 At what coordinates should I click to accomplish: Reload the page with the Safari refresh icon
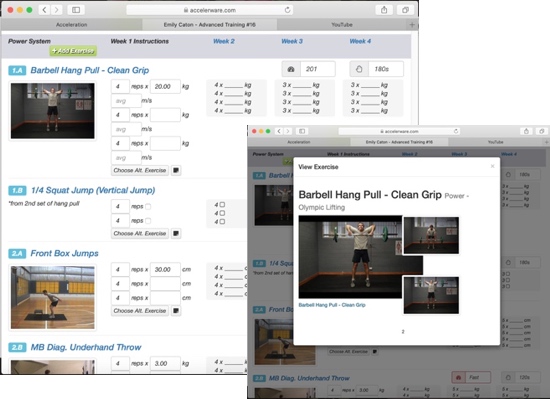(287, 10)
